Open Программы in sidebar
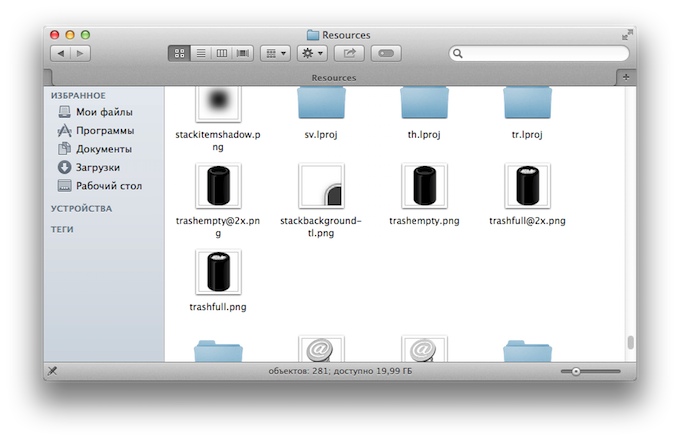The width and height of the screenshot is (680, 441). (105, 131)
